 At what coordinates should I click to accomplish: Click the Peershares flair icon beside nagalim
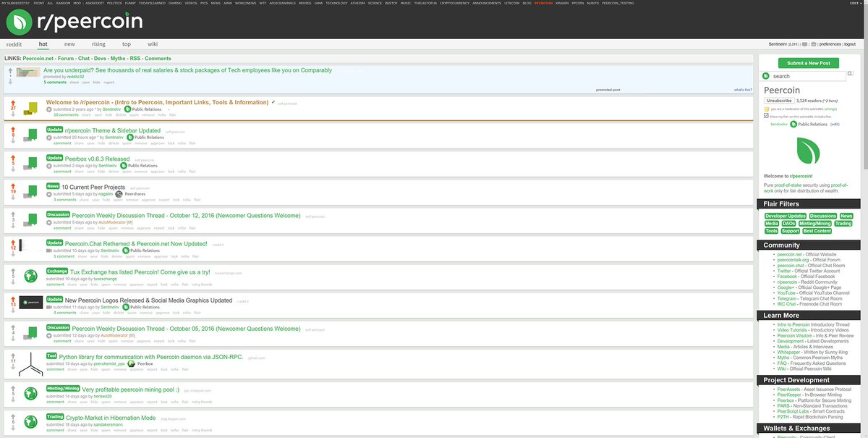[119, 194]
